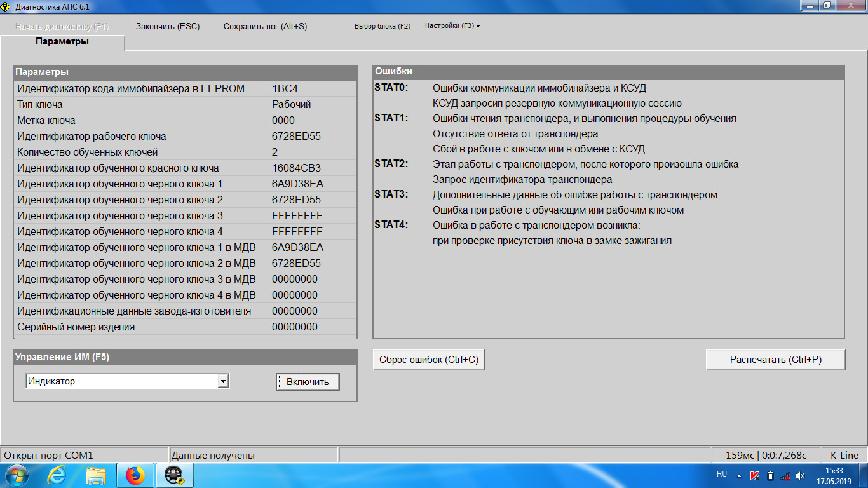Click the Kaspersky tray icon
This screenshot has width=868, height=488.
coord(755,475)
